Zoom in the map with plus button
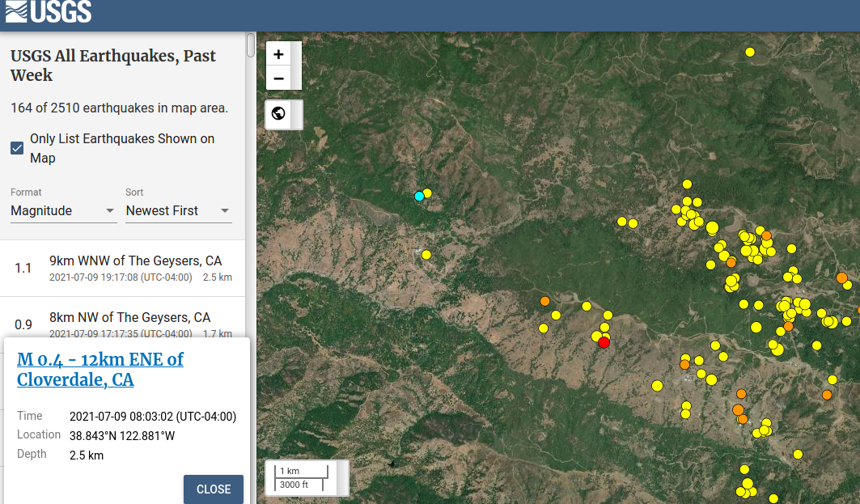Image resolution: width=860 pixels, height=504 pixels. (278, 54)
